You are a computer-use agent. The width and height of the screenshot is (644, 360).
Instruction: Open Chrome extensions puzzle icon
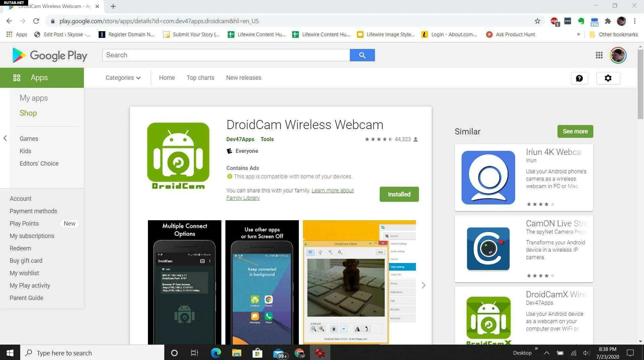608,21
